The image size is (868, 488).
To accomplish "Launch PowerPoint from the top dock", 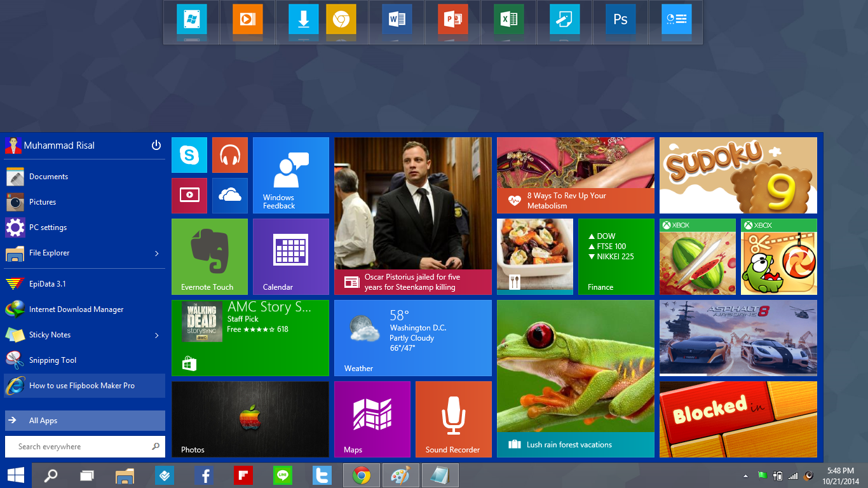I will pos(453,19).
